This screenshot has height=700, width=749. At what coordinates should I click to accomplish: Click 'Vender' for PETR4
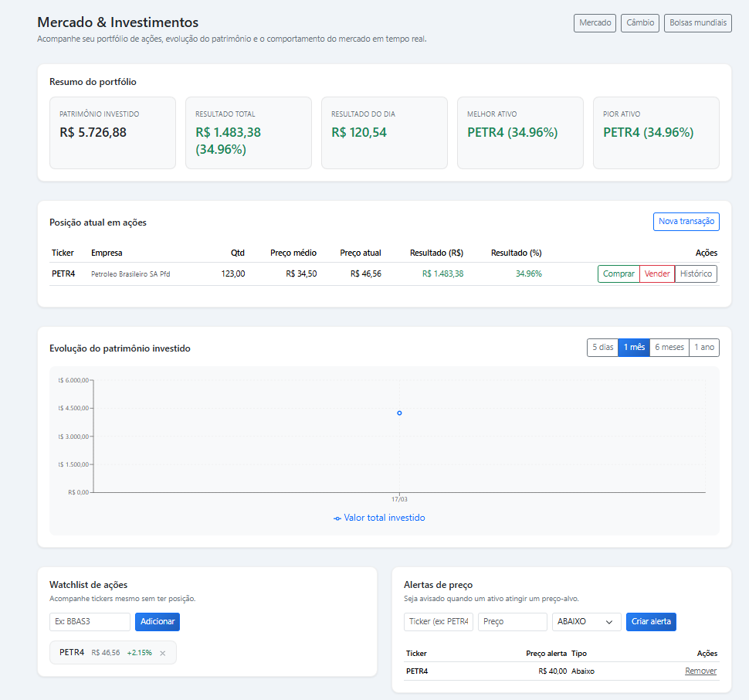[x=656, y=274]
